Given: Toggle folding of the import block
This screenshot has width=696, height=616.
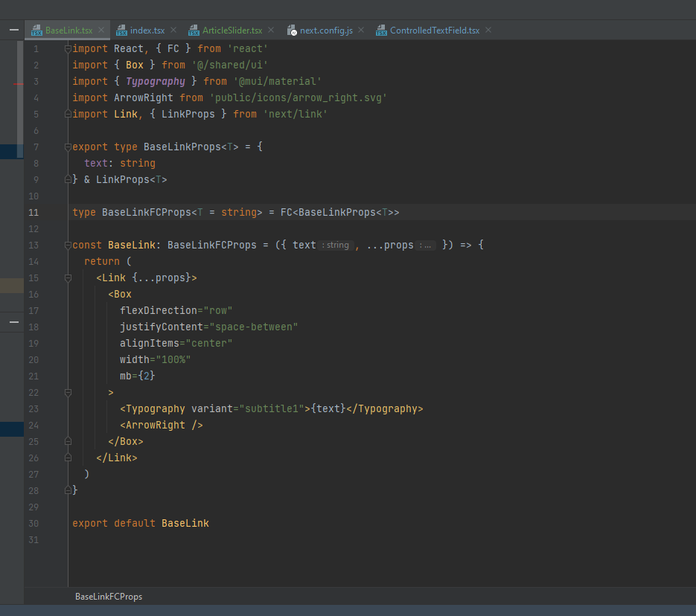Looking at the screenshot, I should (67, 48).
